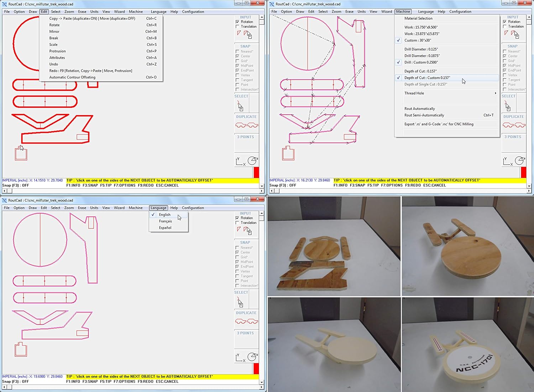Open the Wizard menu in Machine-menu window
The width and height of the screenshot is (534, 392).
pos(387,12)
